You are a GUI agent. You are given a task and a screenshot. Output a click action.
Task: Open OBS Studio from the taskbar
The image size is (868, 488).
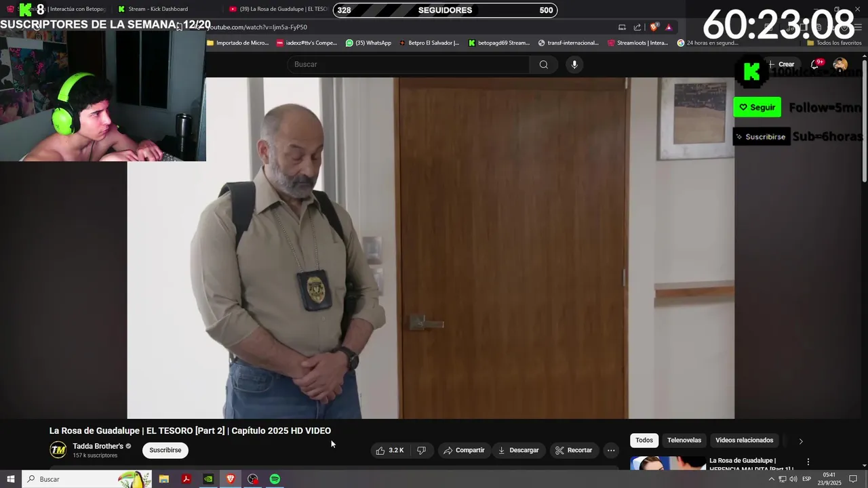(x=253, y=479)
